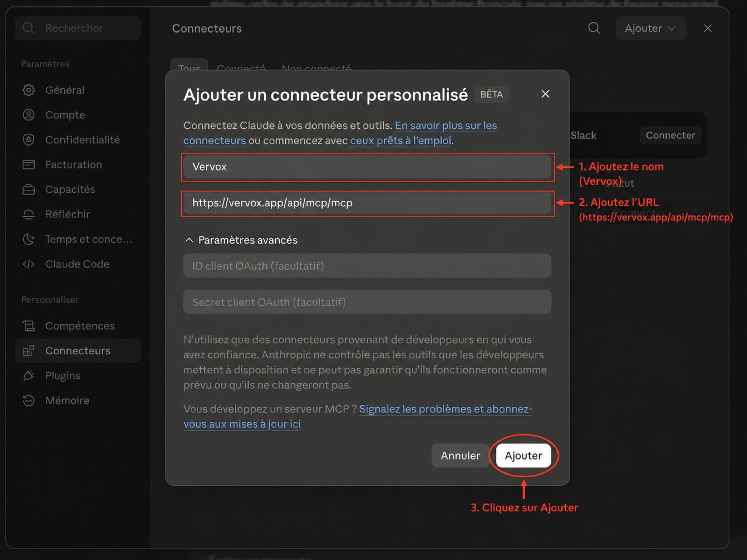Image resolution: width=747 pixels, height=560 pixels.
Task: Open Plugins plug icon
Action: (x=28, y=376)
